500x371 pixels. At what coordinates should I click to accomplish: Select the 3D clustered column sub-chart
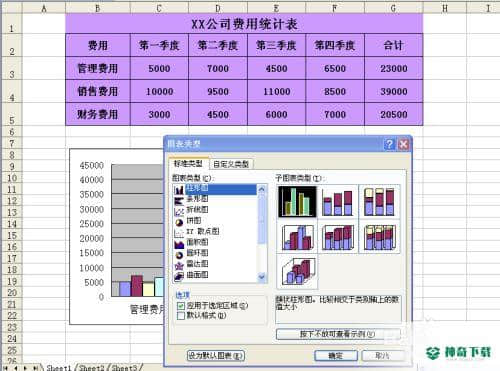(297, 238)
